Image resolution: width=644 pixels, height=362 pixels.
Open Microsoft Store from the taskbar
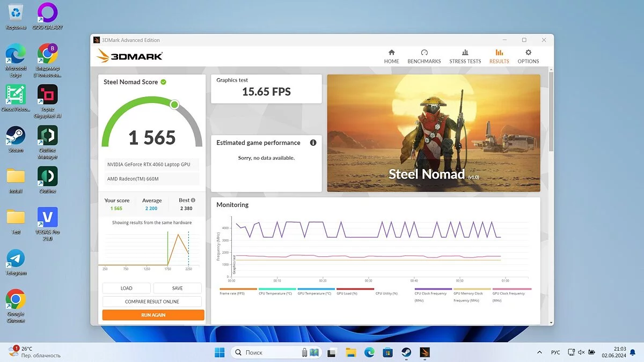[x=387, y=352]
